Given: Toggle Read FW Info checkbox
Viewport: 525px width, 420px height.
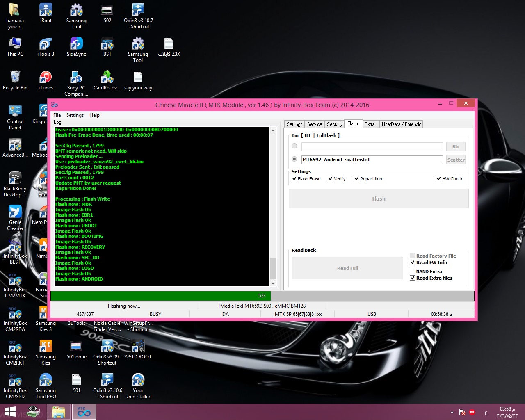Looking at the screenshot, I should (x=412, y=262).
